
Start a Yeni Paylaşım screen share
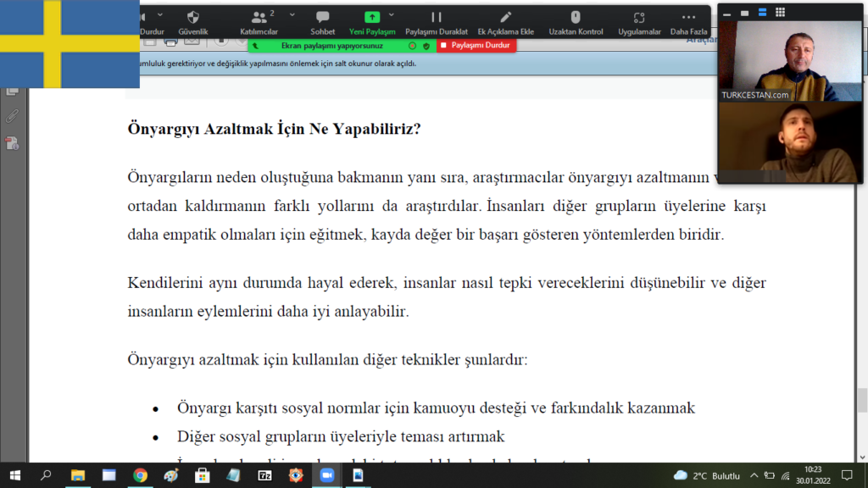[372, 23]
